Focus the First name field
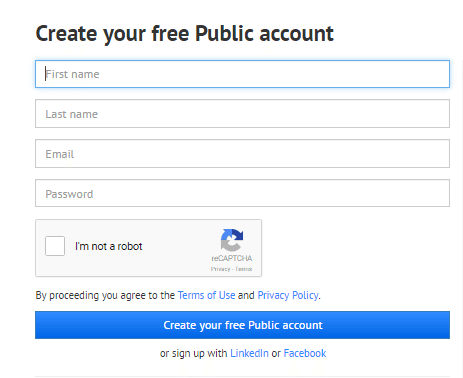Image resolution: width=463 pixels, height=378 pixels. pyautogui.click(x=242, y=74)
